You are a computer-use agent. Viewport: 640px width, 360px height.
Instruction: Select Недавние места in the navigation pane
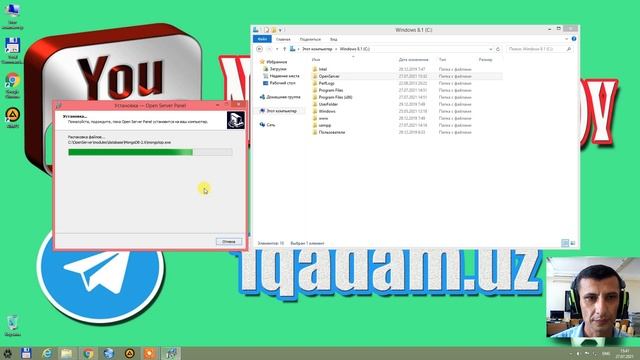[284, 76]
